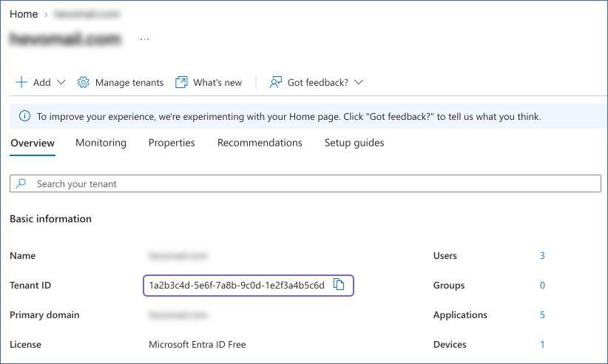The height and width of the screenshot is (364, 608).
Task: Click the Got feedback person icon
Action: tap(275, 82)
